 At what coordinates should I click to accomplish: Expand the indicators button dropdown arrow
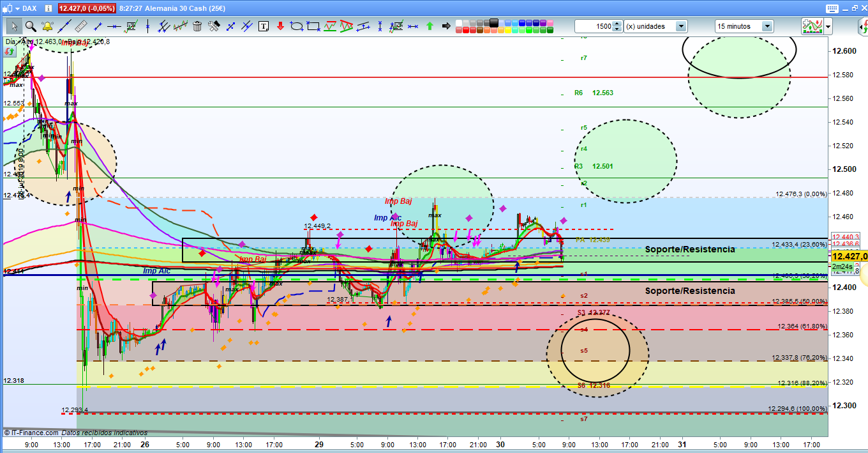click(x=828, y=26)
